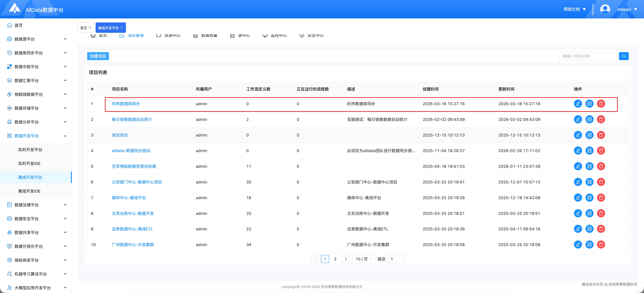Click the search magnifier button
644x293 pixels.
pos(623,56)
